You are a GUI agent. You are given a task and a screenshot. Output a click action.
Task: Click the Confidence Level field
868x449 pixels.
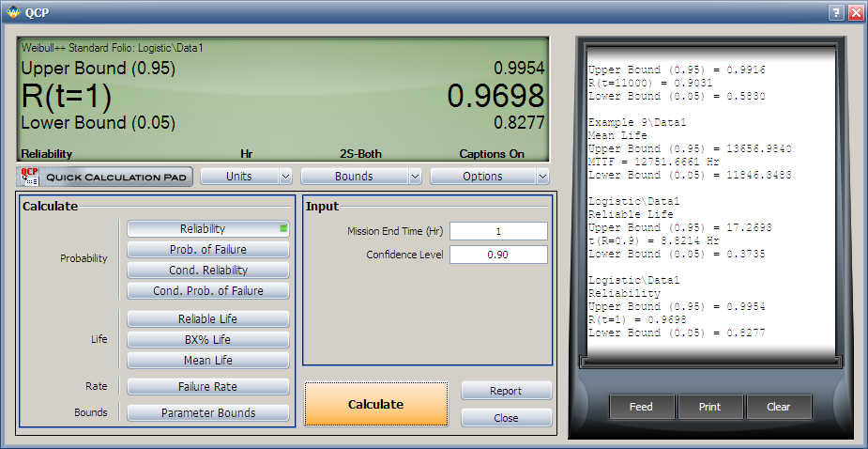[x=498, y=255]
